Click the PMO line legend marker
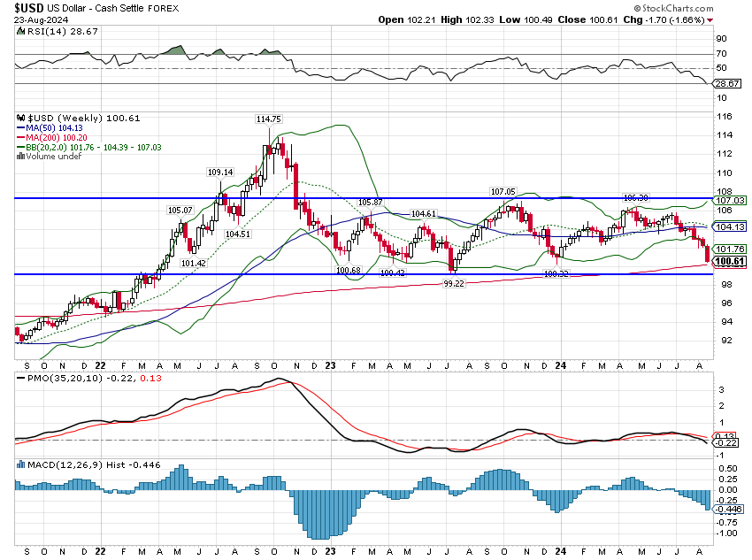Screen dimensions: 752x560 [20, 378]
